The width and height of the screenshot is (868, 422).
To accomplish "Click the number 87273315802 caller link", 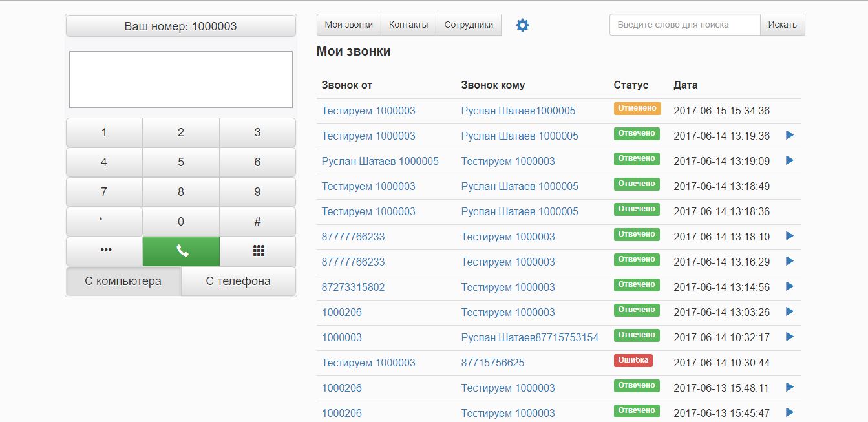I will pos(353,287).
